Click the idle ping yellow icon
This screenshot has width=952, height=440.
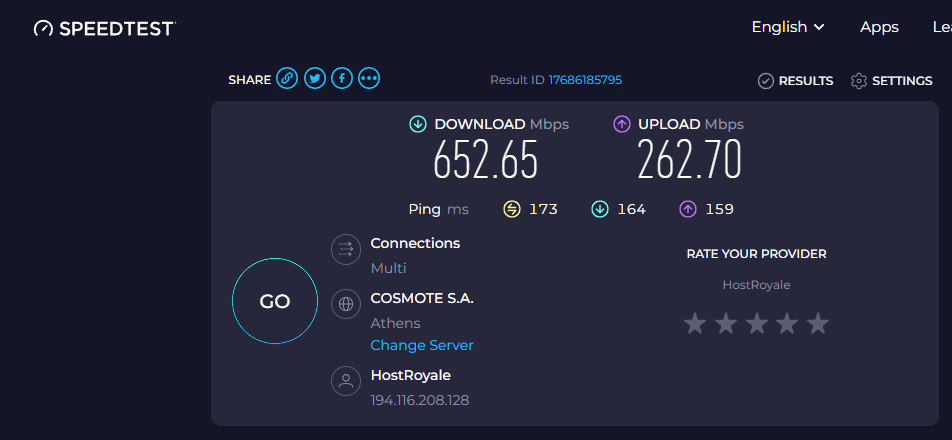point(512,209)
